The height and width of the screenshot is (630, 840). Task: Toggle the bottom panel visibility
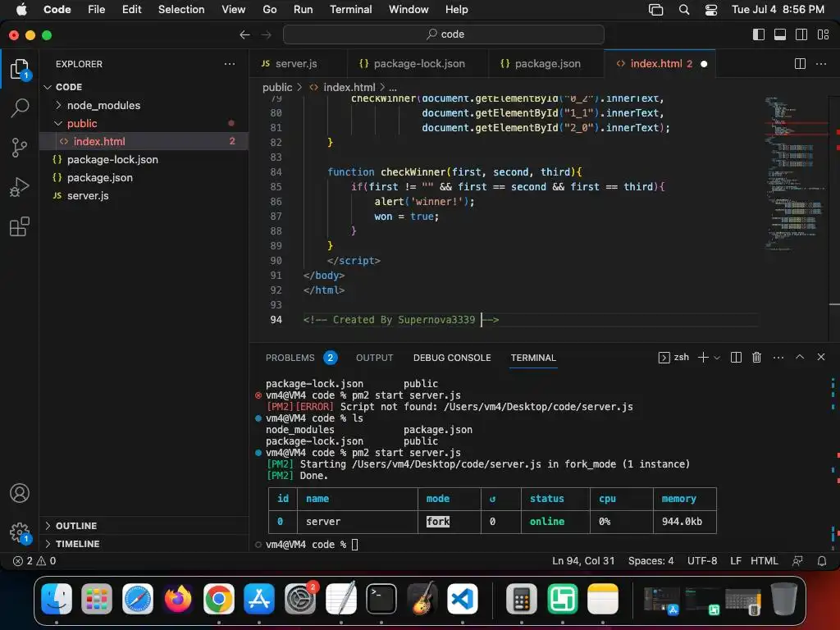[780, 34]
